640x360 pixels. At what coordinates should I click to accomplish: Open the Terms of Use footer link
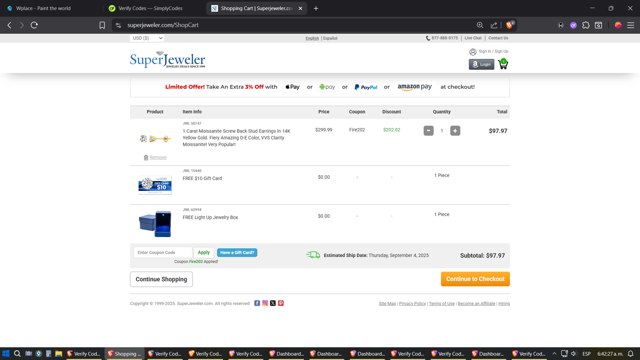(442, 304)
